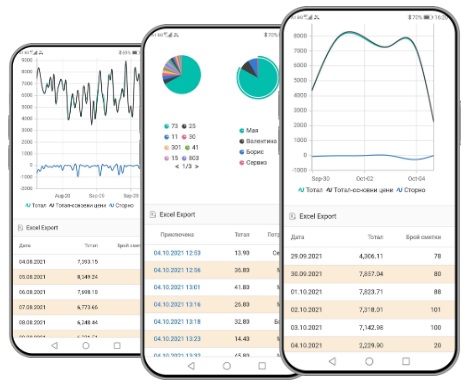Screen dimensions: 471x387
Task: Tap the back triangle on the right phone
Action: 332,361
